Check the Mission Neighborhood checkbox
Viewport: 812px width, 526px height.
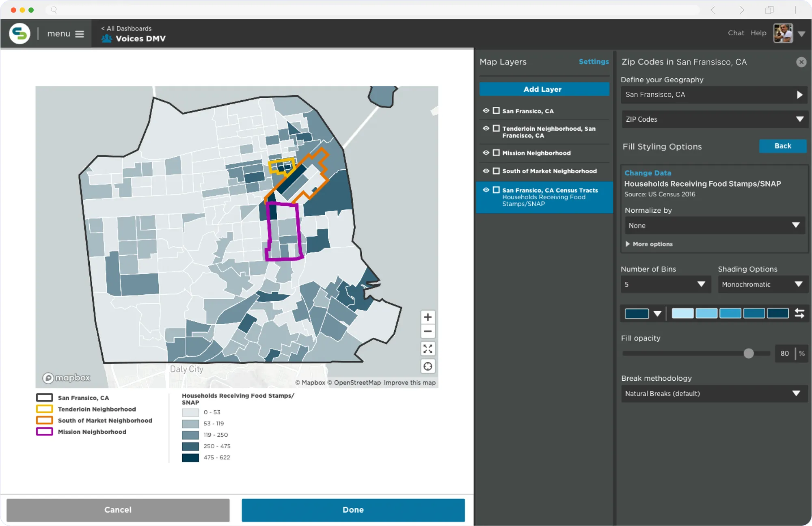click(496, 153)
